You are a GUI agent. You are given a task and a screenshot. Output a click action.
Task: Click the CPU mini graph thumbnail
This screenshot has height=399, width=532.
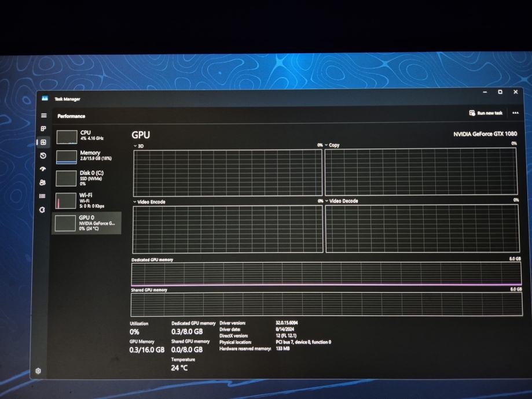tap(67, 137)
